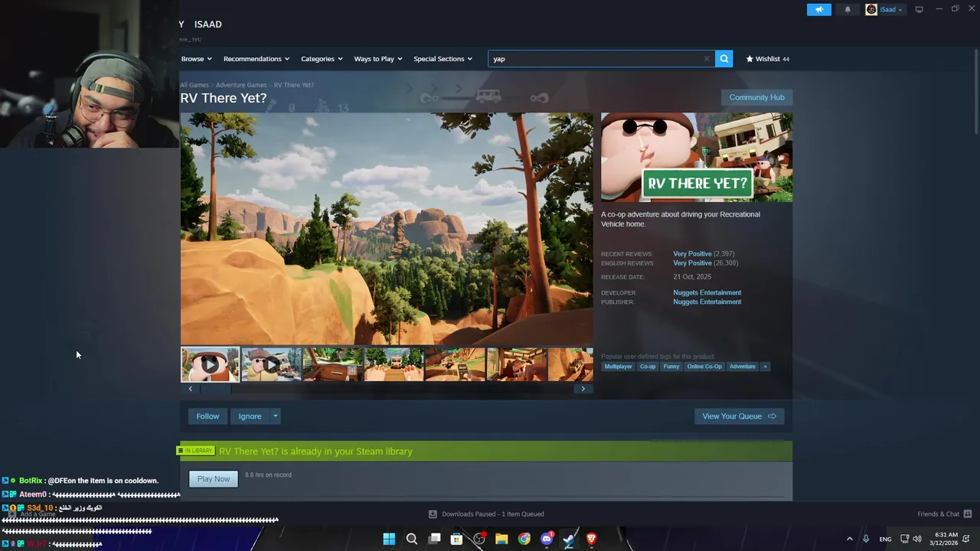Open the Categories menu
980x551 pixels.
point(322,59)
